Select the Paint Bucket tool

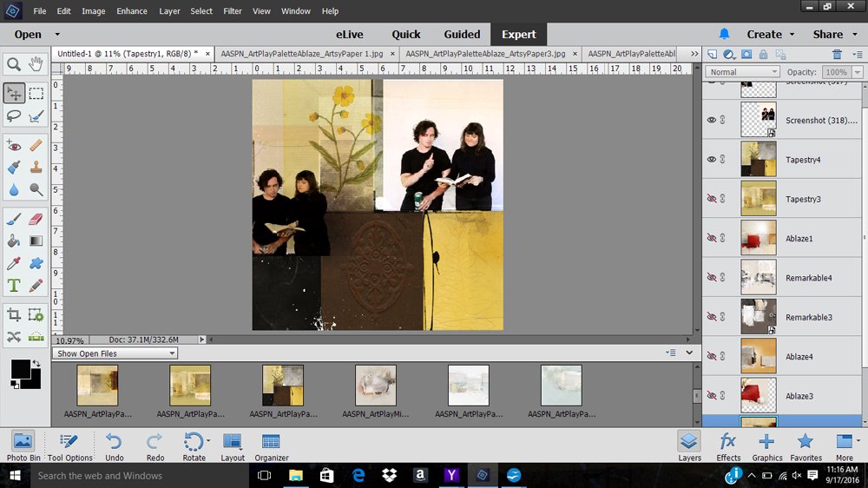tap(14, 241)
